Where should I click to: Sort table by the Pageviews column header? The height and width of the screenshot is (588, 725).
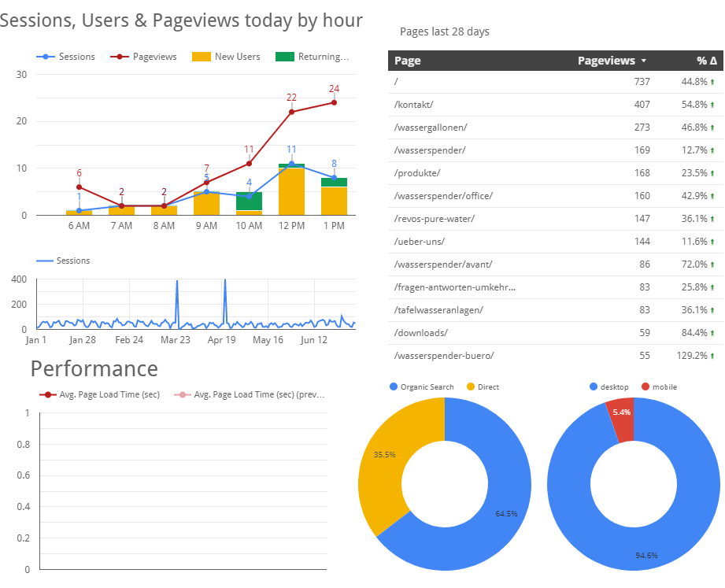(x=606, y=61)
